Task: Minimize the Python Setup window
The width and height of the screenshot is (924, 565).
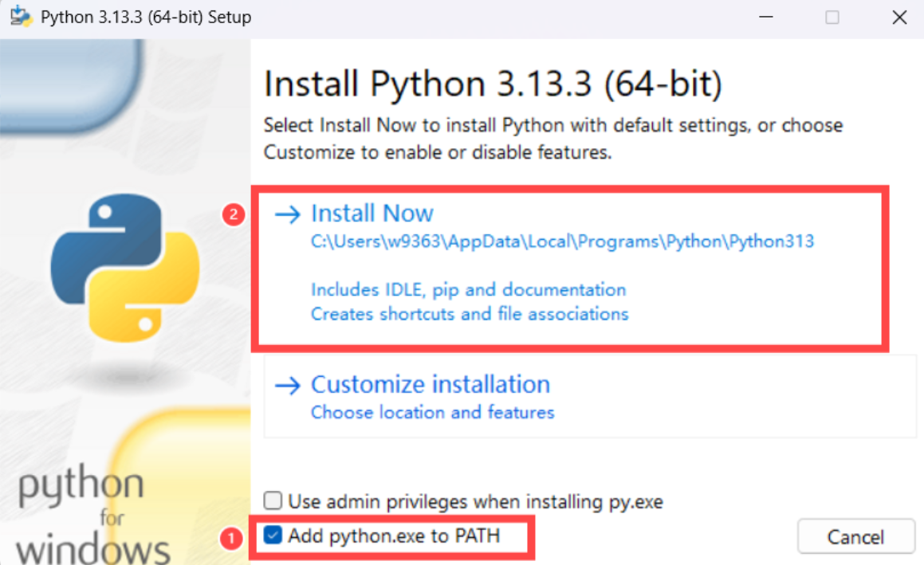Action: coord(765,16)
